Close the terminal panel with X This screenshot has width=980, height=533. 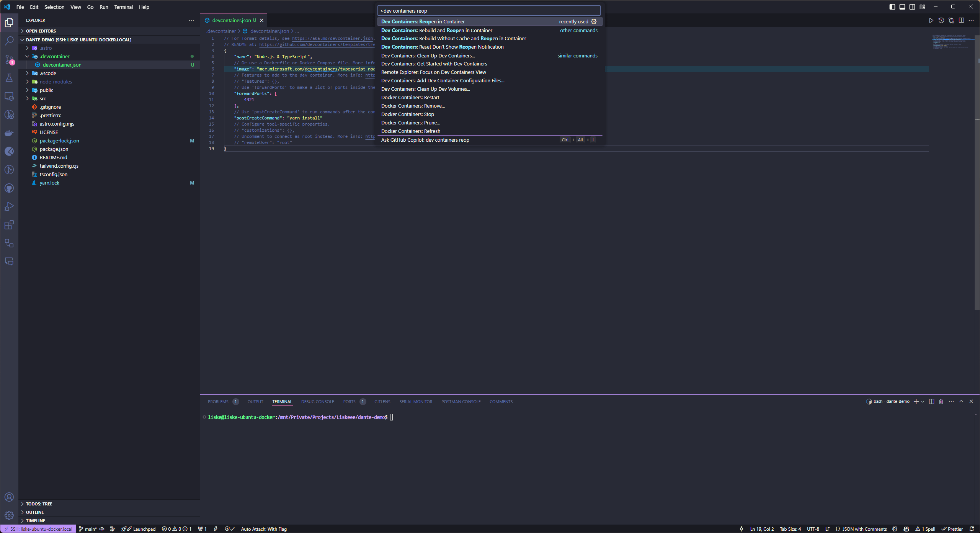971,401
